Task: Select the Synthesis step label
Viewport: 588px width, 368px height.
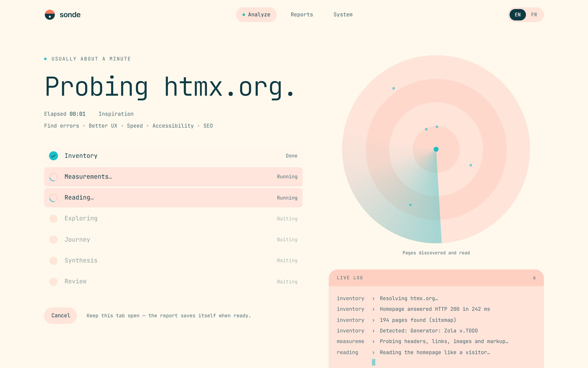Action: [81, 260]
